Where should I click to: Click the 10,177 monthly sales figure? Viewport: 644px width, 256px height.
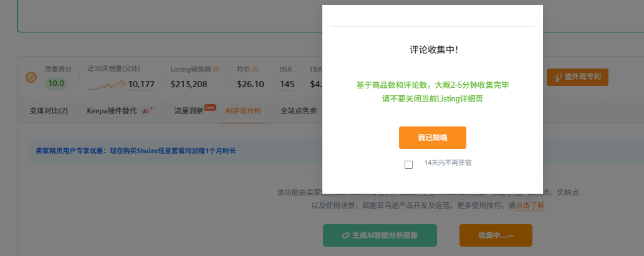pos(141,84)
